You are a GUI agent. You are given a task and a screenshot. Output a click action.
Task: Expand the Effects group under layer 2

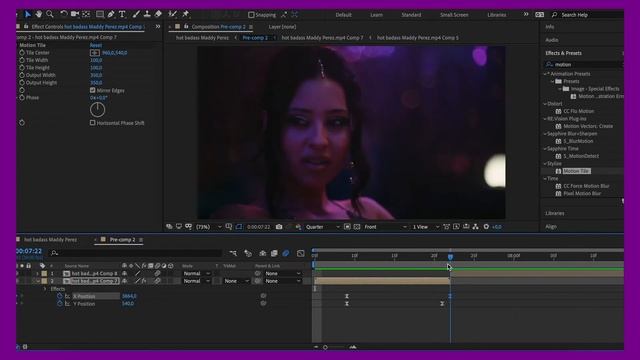45,289
